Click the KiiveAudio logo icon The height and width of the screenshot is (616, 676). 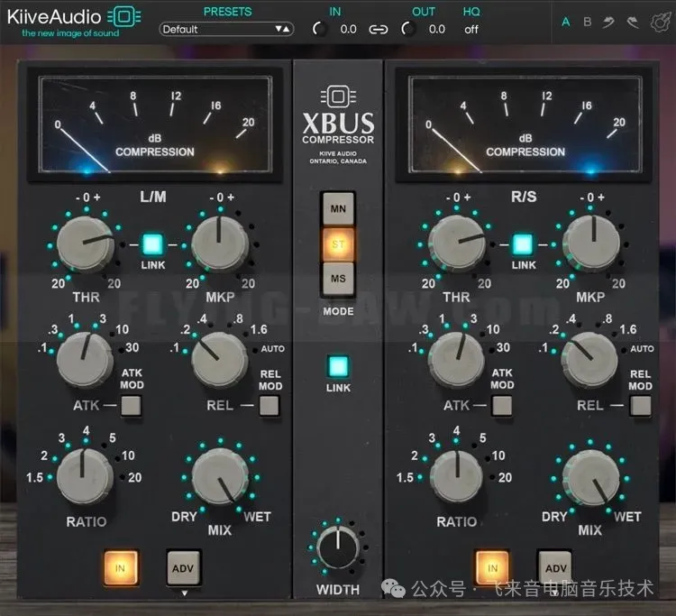pos(123,17)
